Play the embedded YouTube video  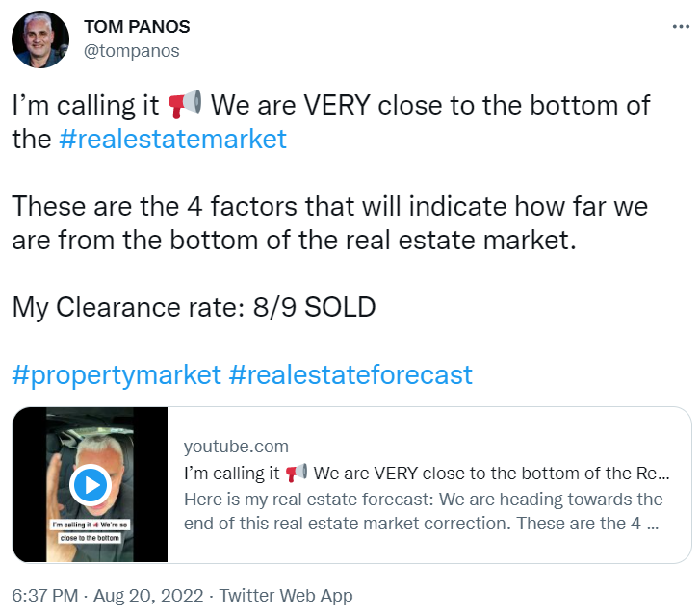pyautogui.click(x=91, y=484)
